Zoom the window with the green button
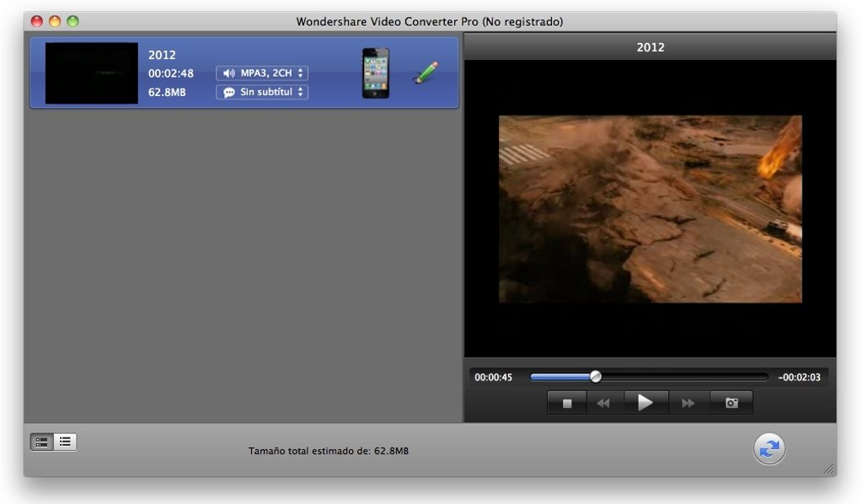The height and width of the screenshot is (504, 863). pyautogui.click(x=72, y=21)
